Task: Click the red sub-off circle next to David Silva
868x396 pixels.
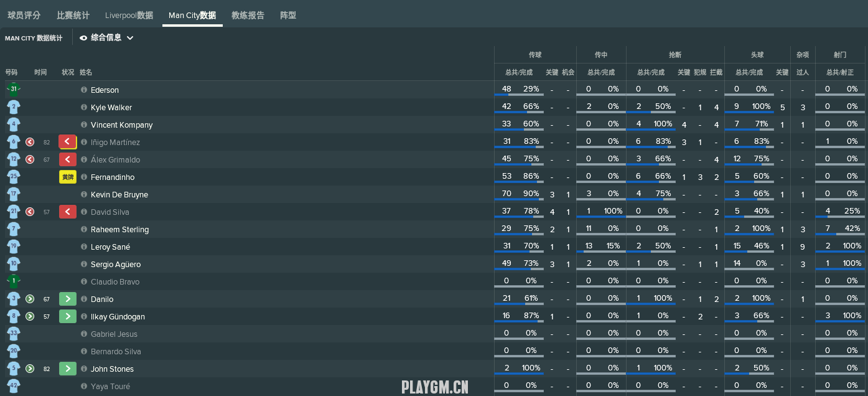Action: (x=30, y=212)
